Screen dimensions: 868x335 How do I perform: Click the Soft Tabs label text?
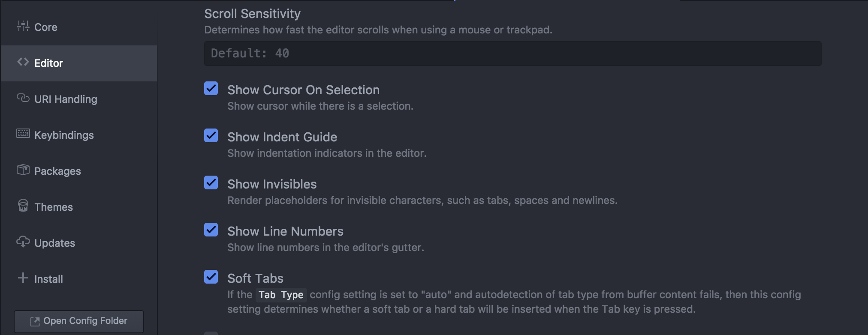(255, 278)
